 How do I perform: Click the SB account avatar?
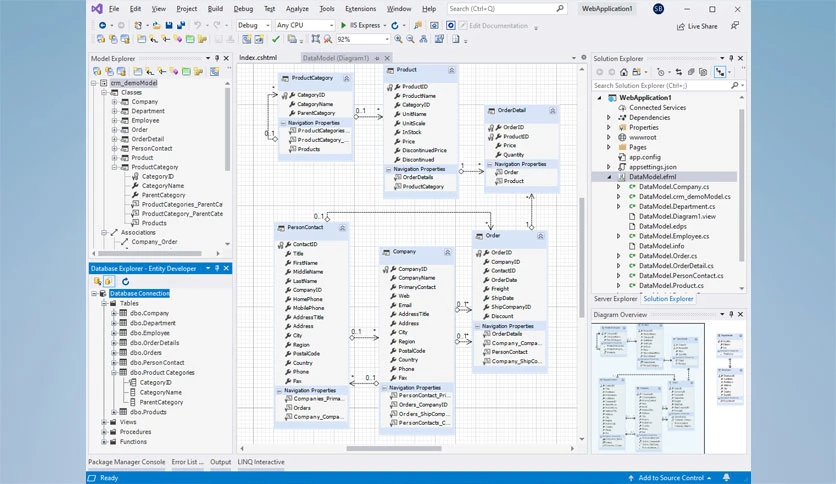[x=658, y=9]
